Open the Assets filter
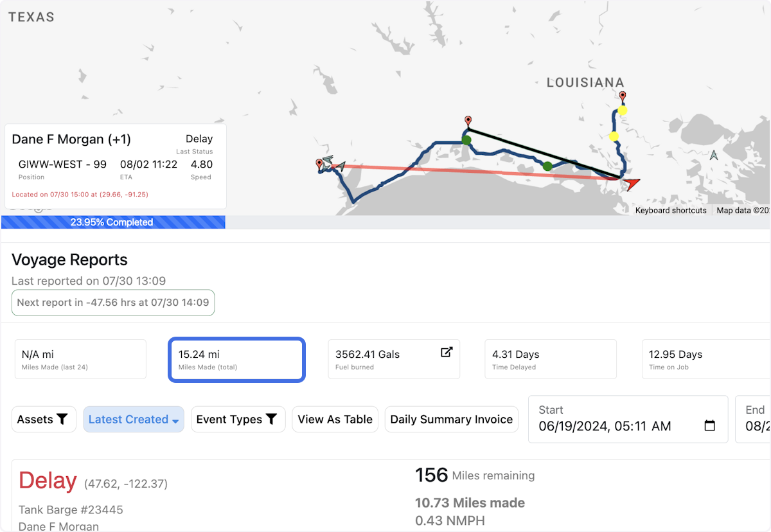 pos(44,420)
